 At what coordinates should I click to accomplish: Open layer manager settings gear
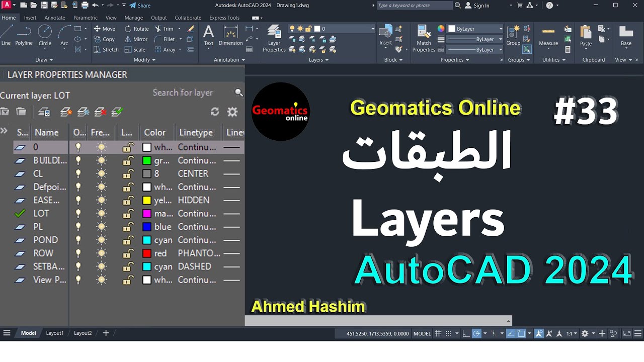point(232,112)
